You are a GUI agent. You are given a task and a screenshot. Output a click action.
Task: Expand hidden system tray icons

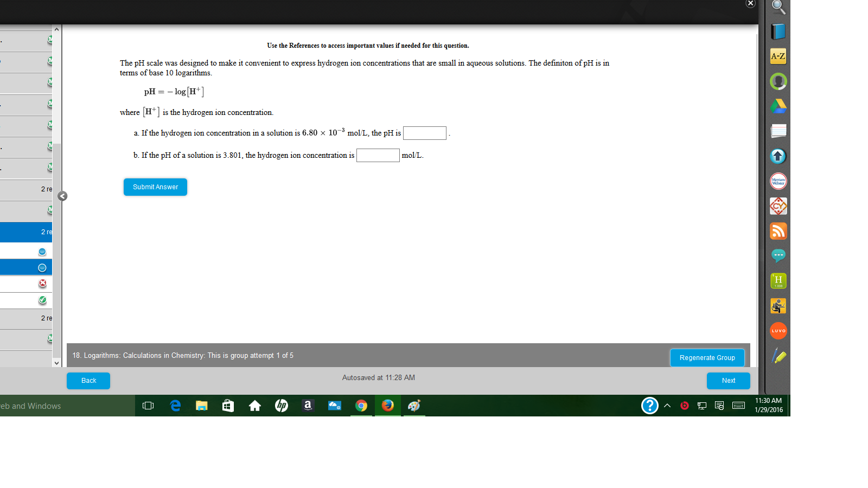pyautogui.click(x=667, y=406)
